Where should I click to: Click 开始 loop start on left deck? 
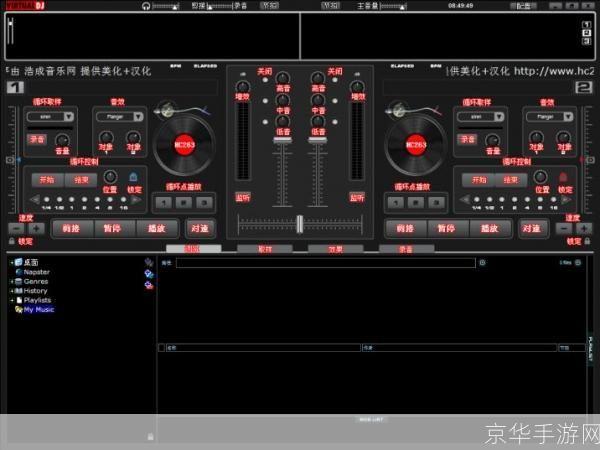coord(47,180)
